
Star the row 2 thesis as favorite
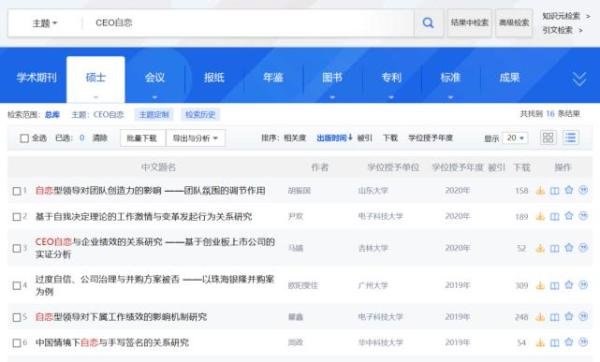pyautogui.click(x=569, y=216)
